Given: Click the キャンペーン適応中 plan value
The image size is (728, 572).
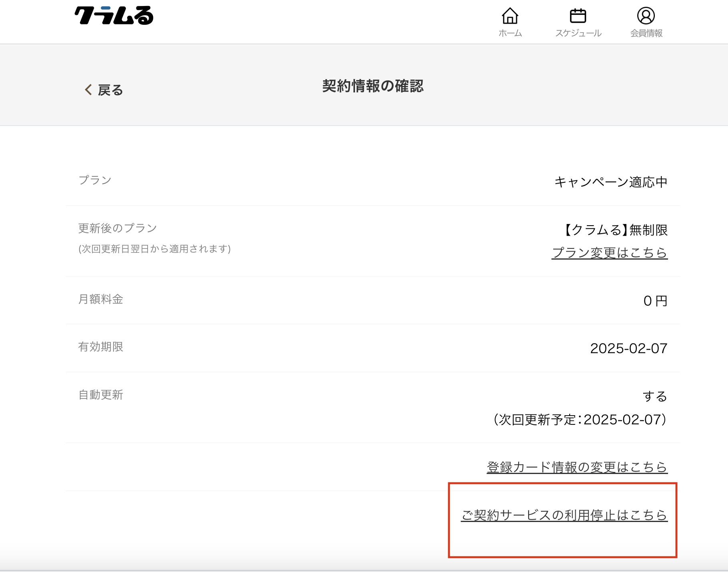Looking at the screenshot, I should (610, 182).
